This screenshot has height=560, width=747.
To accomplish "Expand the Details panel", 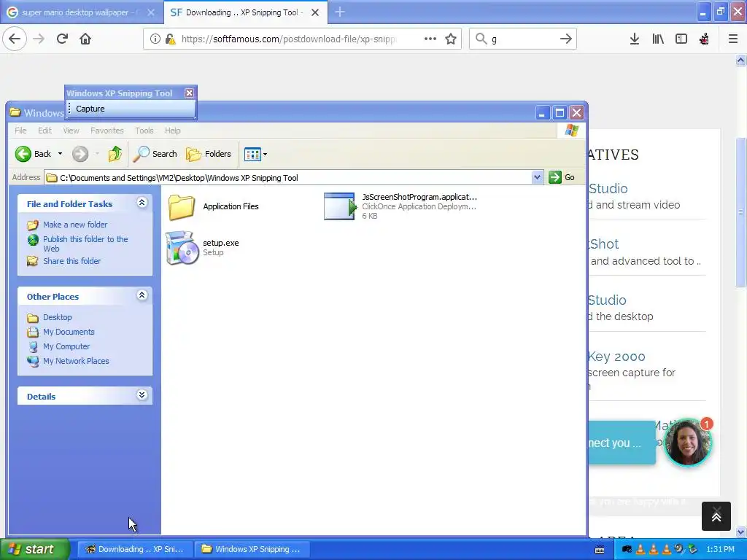I will coord(142,394).
